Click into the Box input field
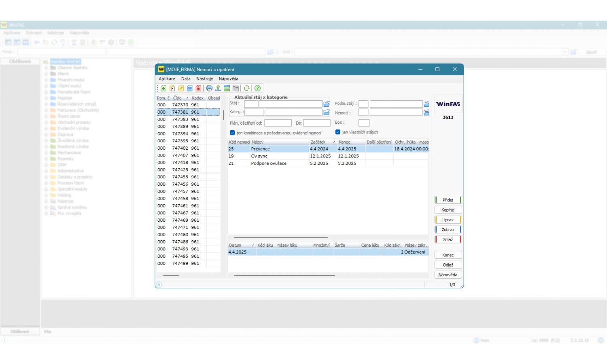607x364 pixels. [x=364, y=123]
